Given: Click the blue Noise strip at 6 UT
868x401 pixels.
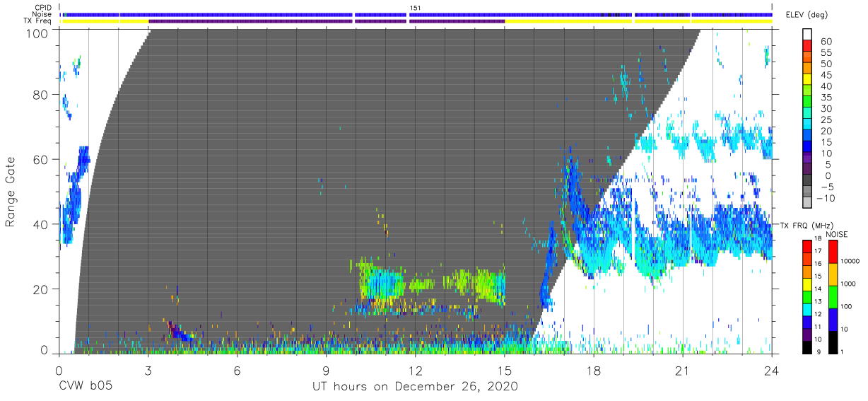Looking at the screenshot, I should point(237,14).
